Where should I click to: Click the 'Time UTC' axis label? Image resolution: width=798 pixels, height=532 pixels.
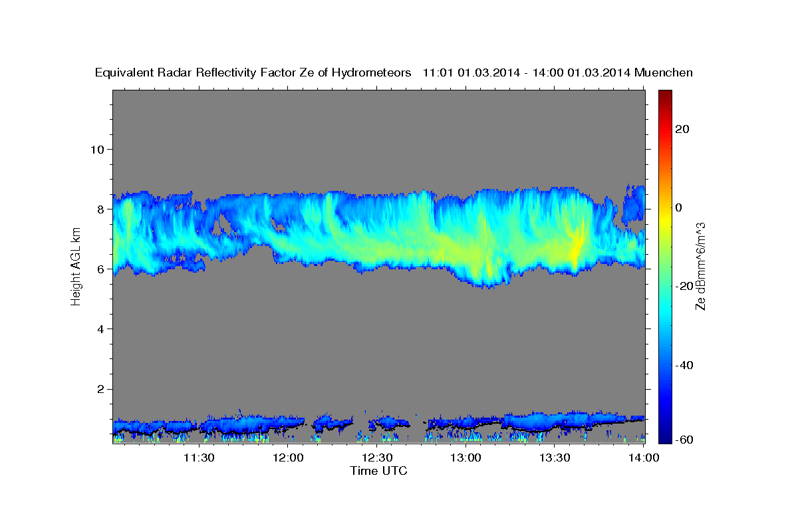[378, 471]
